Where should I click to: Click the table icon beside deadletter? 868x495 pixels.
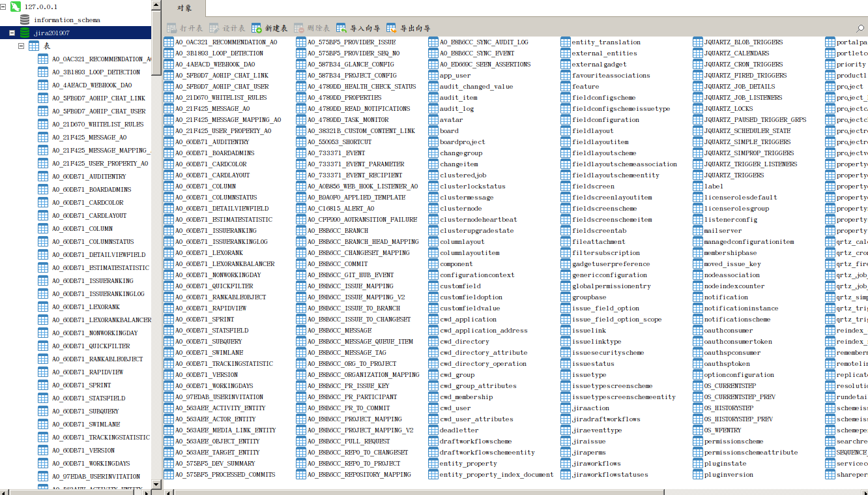(433, 430)
